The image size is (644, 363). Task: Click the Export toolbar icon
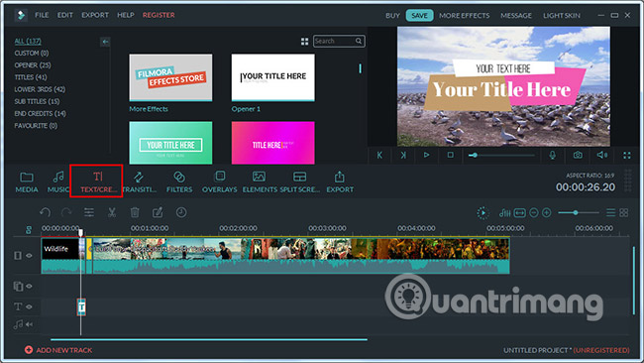point(340,181)
